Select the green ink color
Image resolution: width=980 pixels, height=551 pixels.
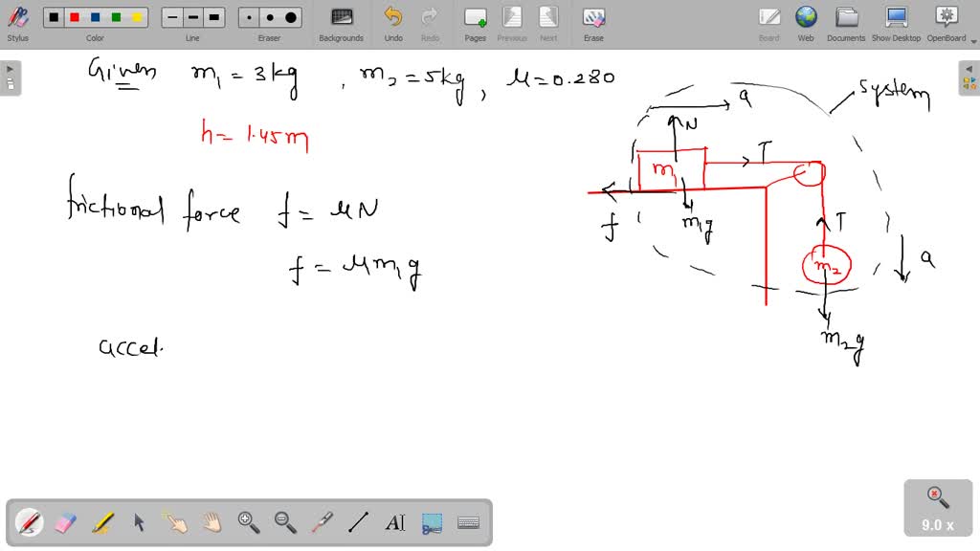coord(116,16)
